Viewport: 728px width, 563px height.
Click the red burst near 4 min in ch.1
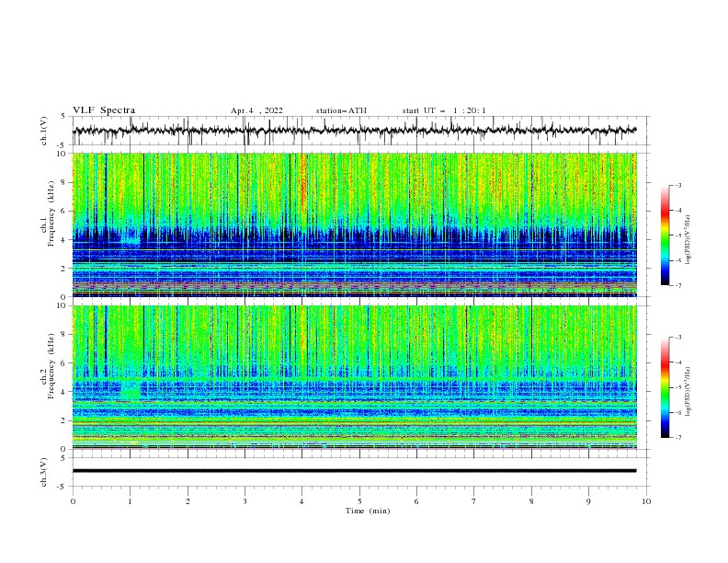(303, 182)
